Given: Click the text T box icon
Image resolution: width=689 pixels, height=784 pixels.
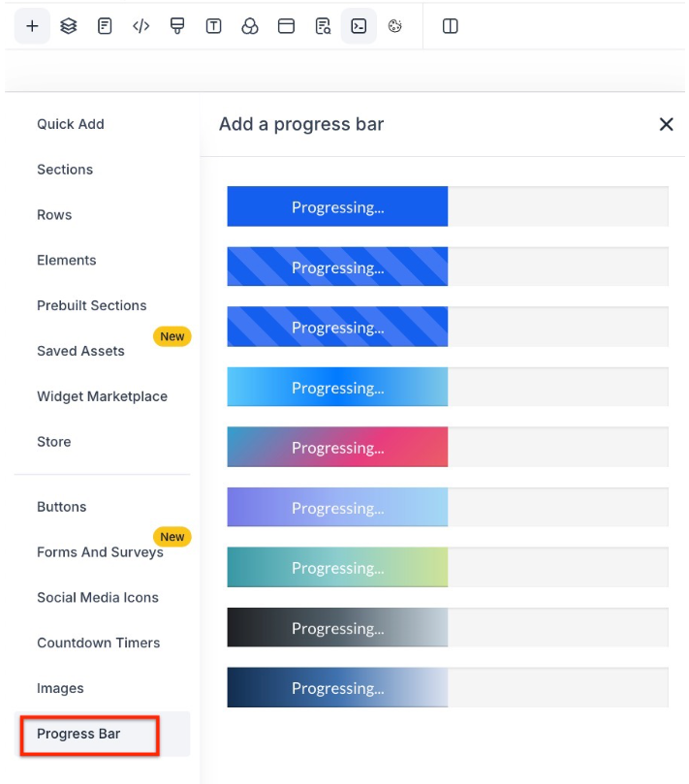Looking at the screenshot, I should tap(213, 26).
